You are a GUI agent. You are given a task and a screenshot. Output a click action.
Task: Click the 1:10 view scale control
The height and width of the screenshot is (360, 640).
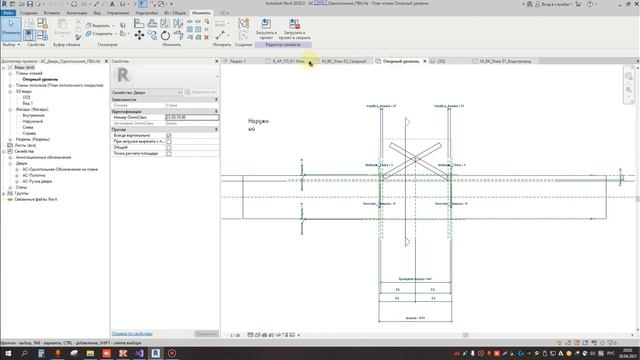point(235,336)
